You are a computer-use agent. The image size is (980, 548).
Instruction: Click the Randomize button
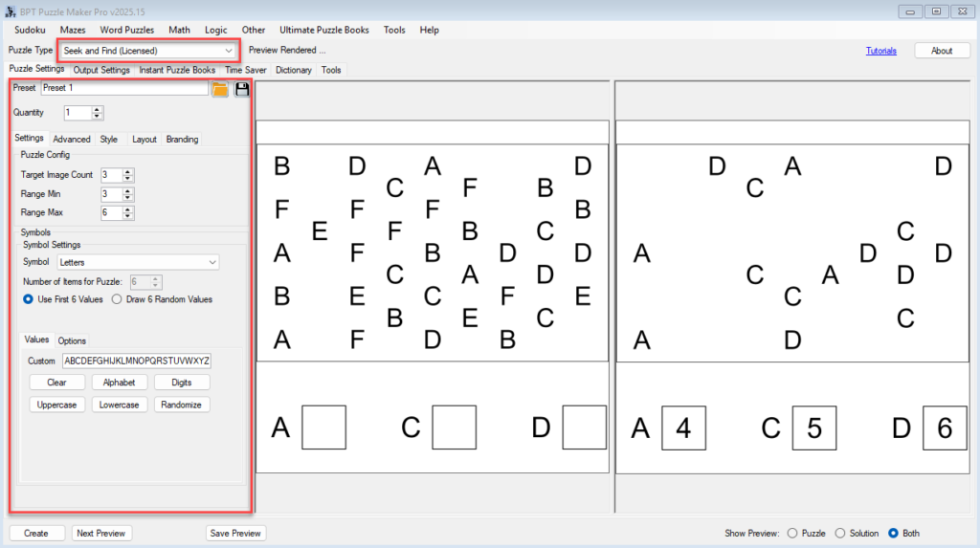tap(182, 405)
